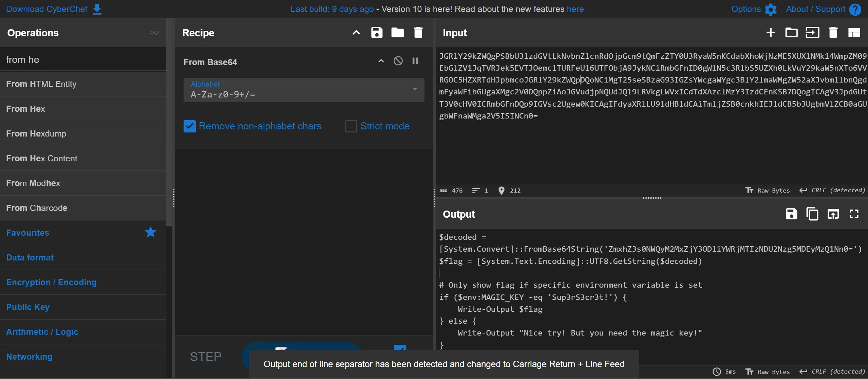868x379 pixels.
Task: Disable the From Base64 operation
Action: (x=398, y=61)
